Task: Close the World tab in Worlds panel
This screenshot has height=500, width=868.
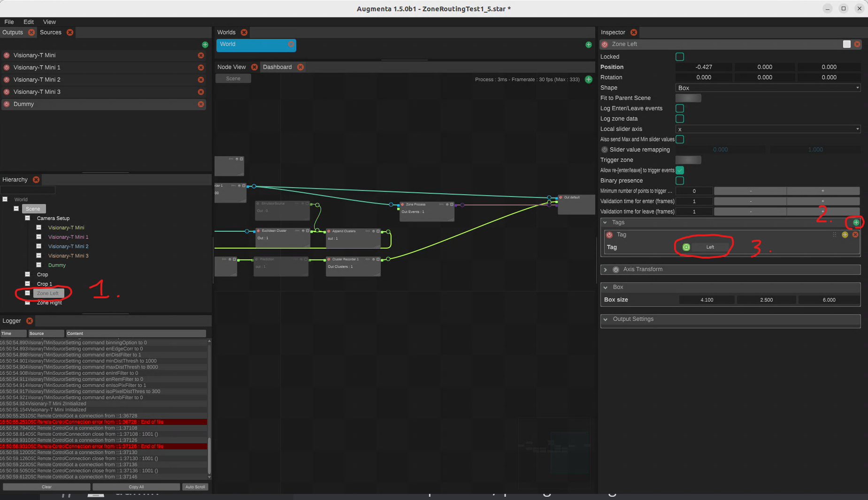Action: pyautogui.click(x=291, y=44)
